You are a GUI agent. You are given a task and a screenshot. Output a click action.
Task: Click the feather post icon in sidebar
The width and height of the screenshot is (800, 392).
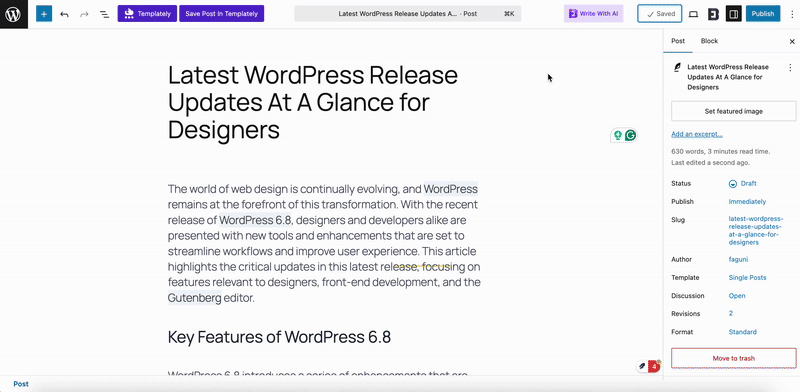click(677, 67)
